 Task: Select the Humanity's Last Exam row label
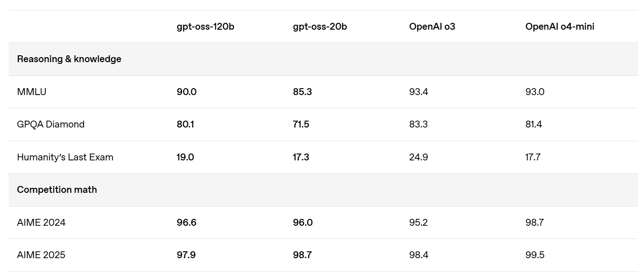point(65,157)
